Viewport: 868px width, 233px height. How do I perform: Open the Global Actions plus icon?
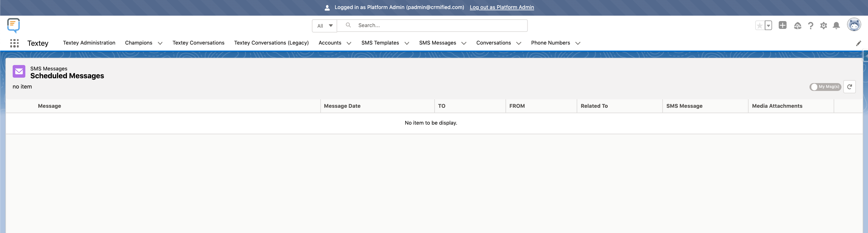pos(782,25)
